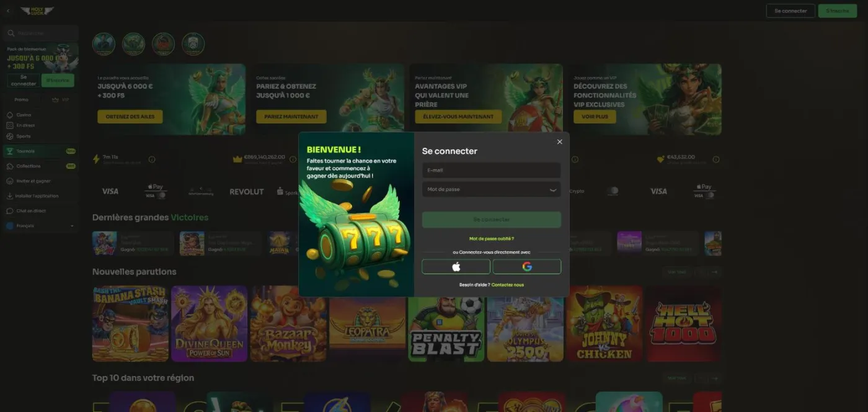The width and height of the screenshot is (868, 412).
Task: Open Collections in the sidebar menu
Action: 41,166
